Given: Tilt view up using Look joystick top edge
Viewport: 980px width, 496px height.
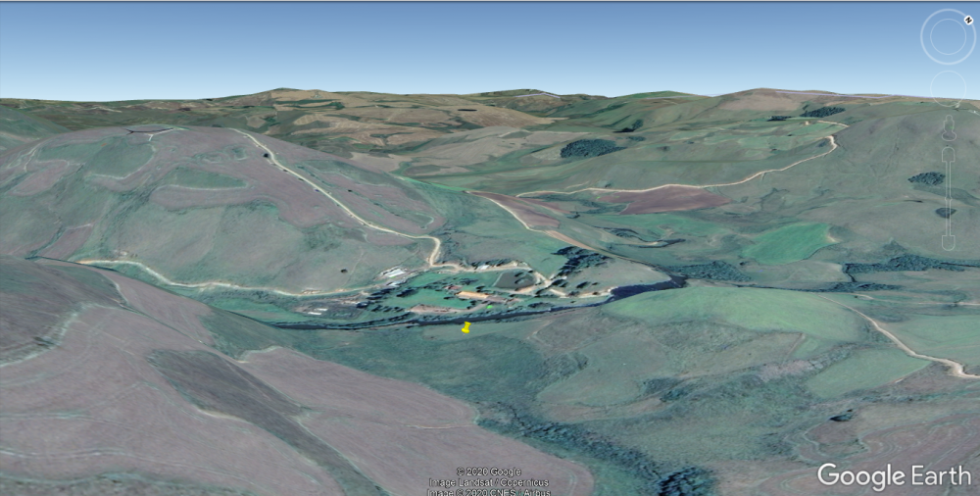Looking at the screenshot, I should click(948, 14).
